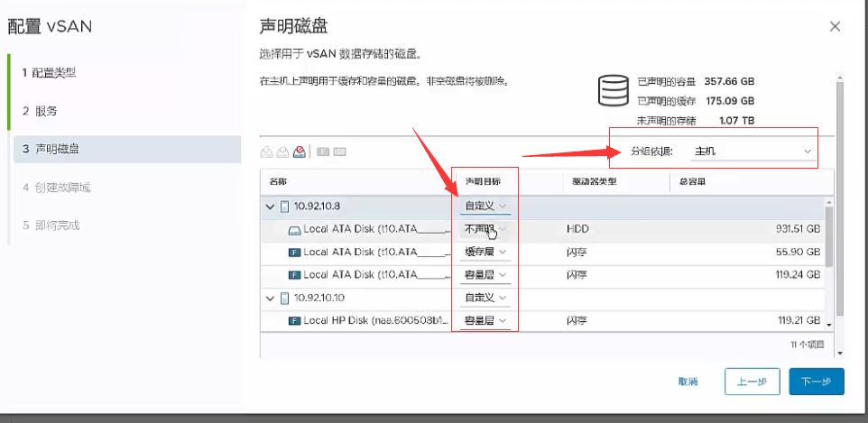868x423 pixels.
Task: Open 容量层 dropdown for the 119.24 GB disk
Action: [485, 274]
